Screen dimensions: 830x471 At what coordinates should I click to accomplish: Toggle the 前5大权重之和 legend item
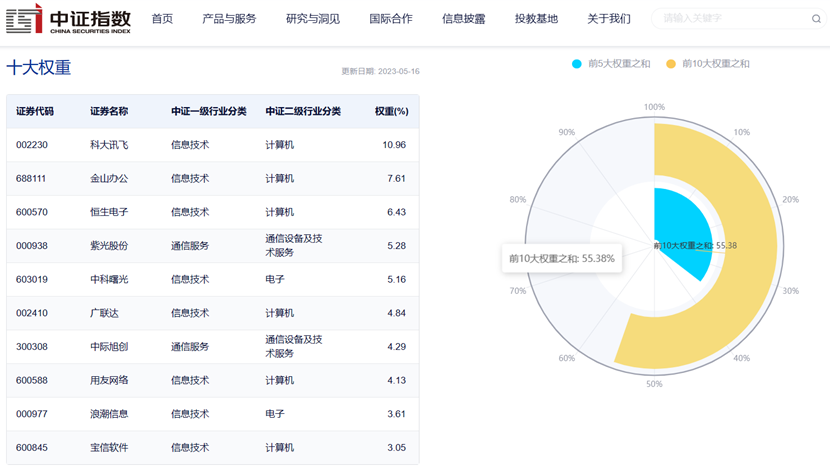[x=611, y=64]
